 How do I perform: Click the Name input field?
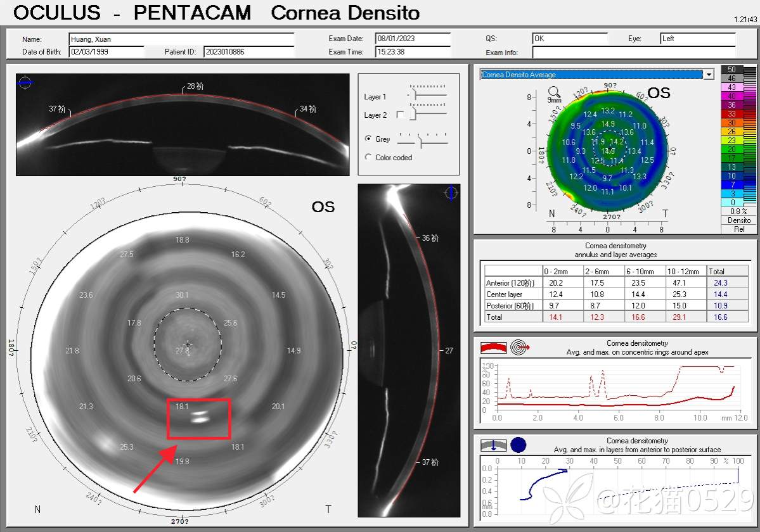181,39
